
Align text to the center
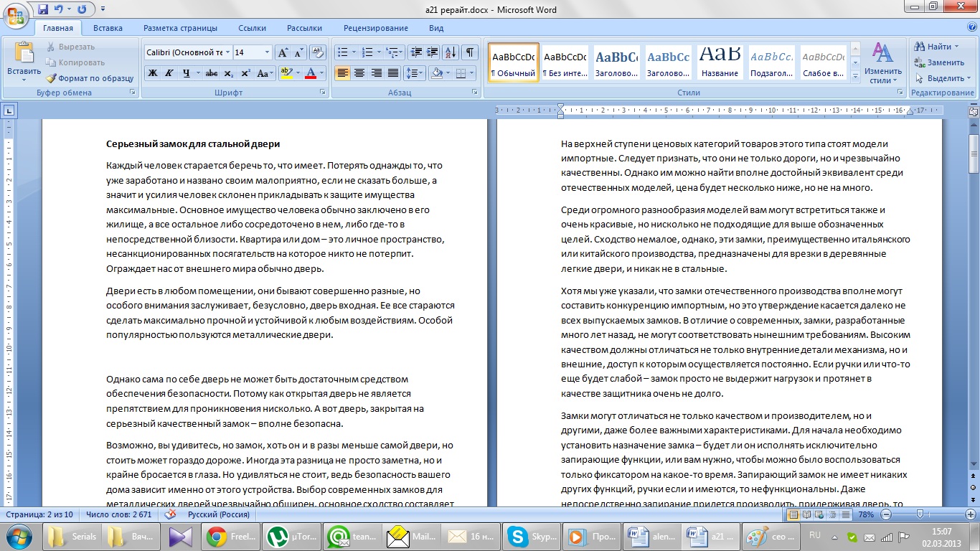point(359,73)
